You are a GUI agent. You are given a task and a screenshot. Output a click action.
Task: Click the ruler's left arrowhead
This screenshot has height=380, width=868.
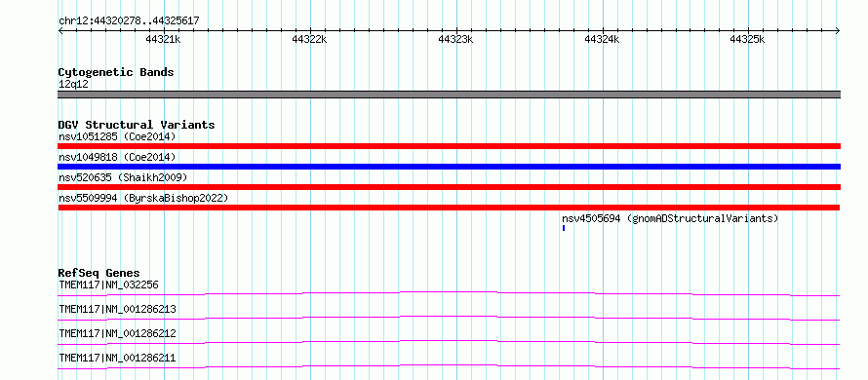pos(60,31)
